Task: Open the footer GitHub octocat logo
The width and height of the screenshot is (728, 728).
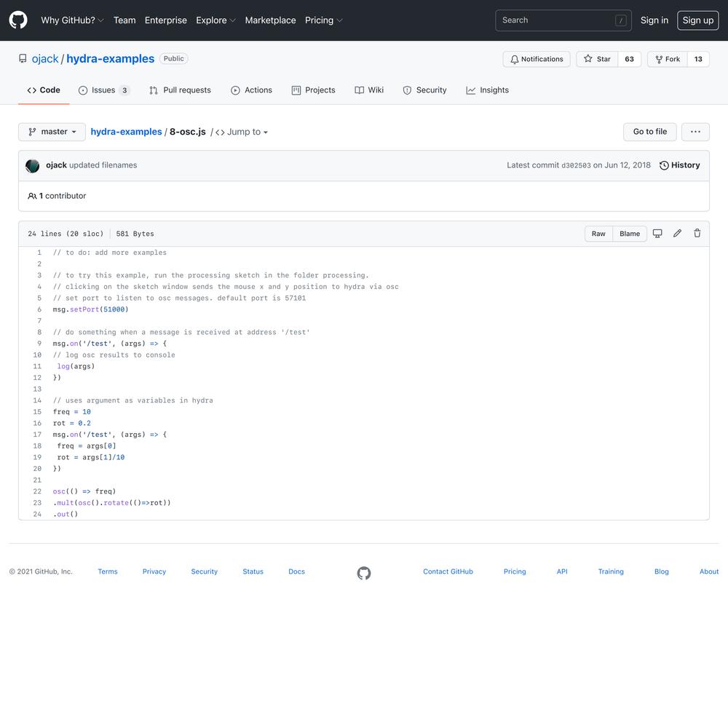Action: (364, 573)
